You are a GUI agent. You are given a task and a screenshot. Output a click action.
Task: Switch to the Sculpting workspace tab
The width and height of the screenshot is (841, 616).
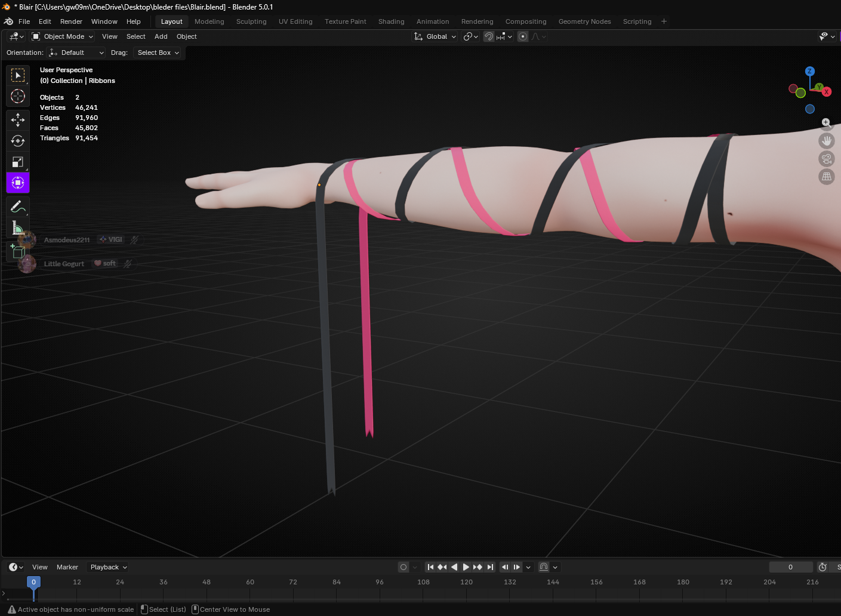(x=251, y=21)
